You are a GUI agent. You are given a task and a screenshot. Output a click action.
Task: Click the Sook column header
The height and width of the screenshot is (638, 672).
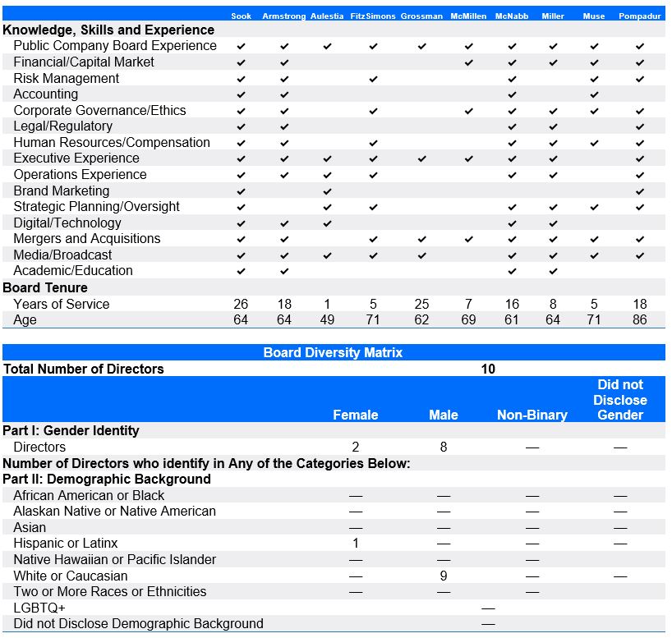click(x=241, y=16)
